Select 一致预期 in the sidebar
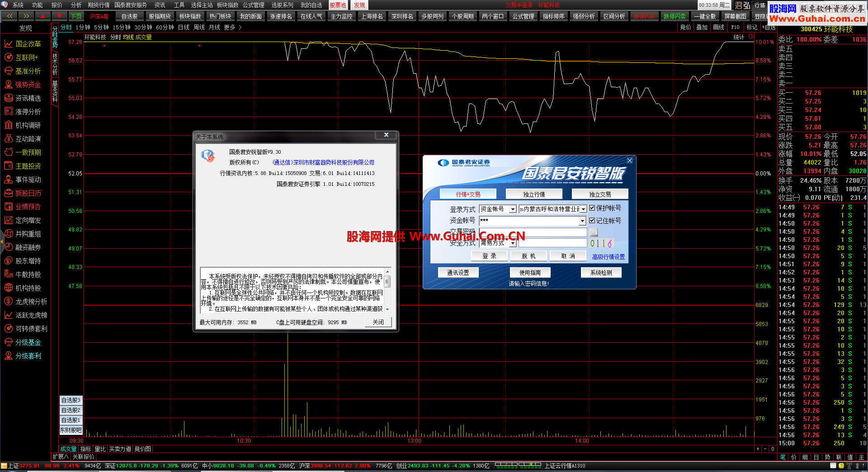Screen dimensions: 868x472 (23, 152)
